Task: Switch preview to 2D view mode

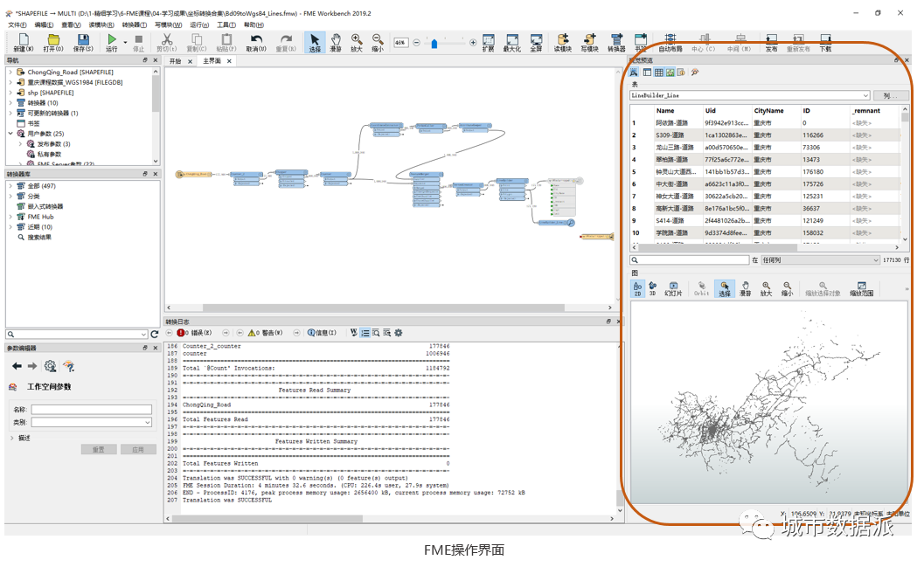Action: 637,288
